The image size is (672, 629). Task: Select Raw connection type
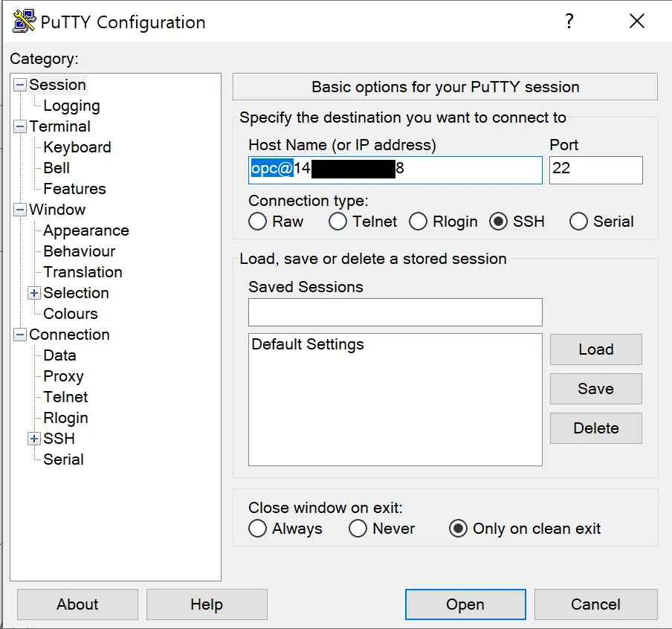[258, 222]
